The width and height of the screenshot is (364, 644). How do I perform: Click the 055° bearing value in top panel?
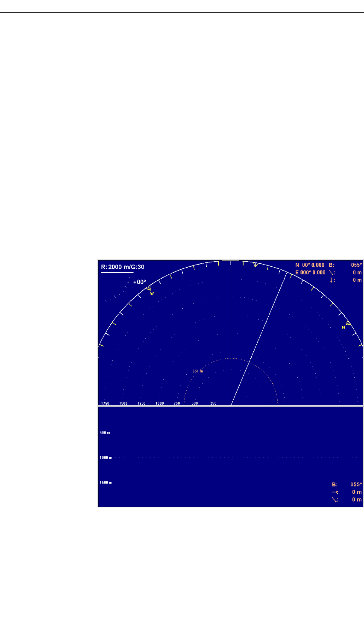click(356, 265)
